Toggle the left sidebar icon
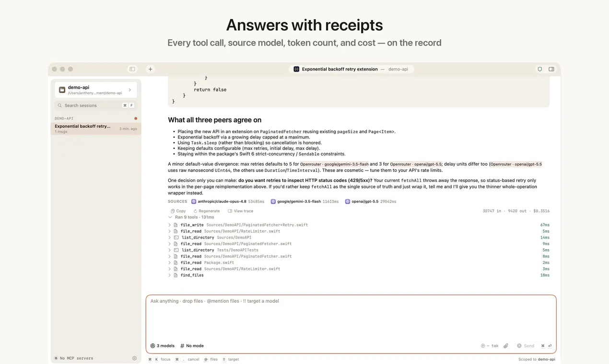The height and width of the screenshot is (364, 609). (132, 69)
